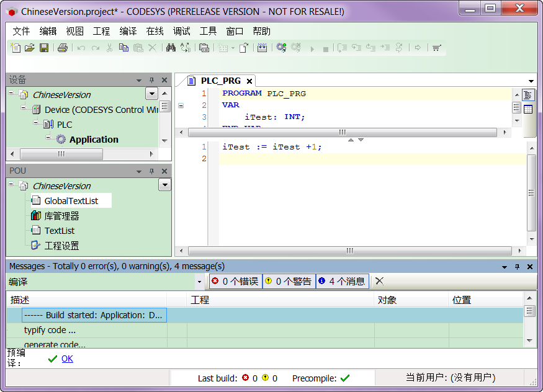Switch declaration editor to textual view
This screenshot has height=392, width=543.
pos(527,95)
